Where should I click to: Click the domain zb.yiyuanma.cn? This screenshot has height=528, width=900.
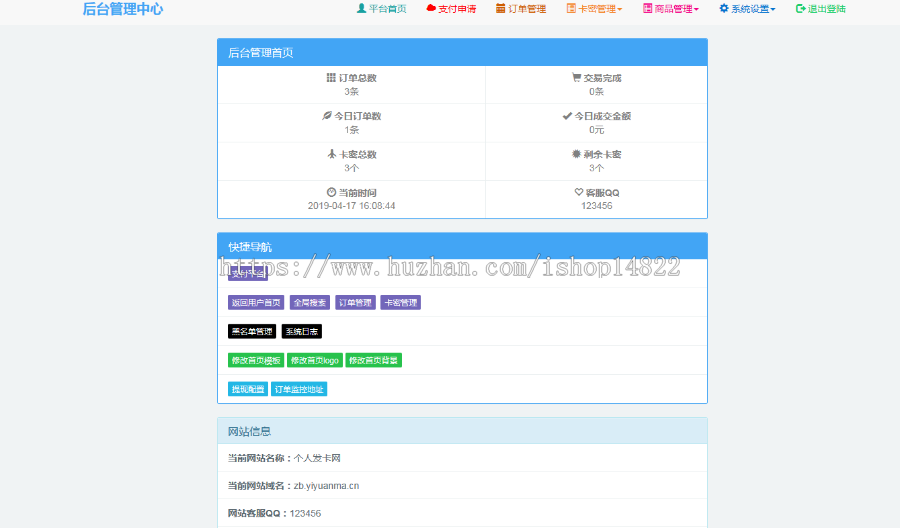[x=327, y=486]
